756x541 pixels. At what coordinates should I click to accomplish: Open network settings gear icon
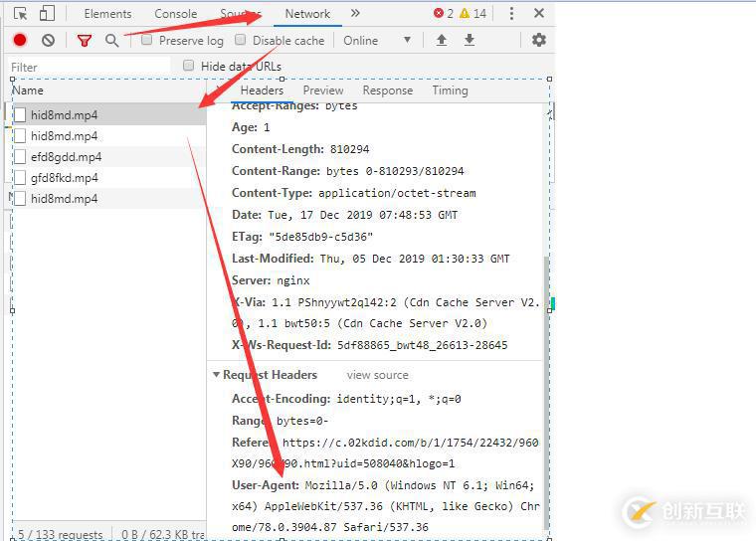[x=538, y=40]
